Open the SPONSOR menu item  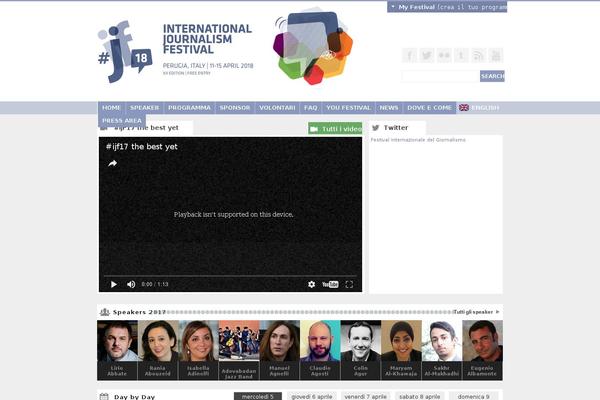[235, 108]
